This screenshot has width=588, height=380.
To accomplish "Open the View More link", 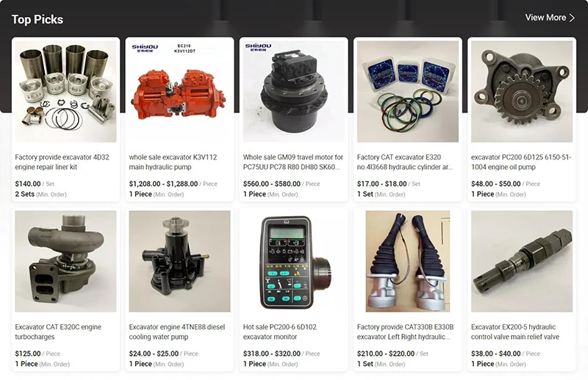I will click(550, 18).
